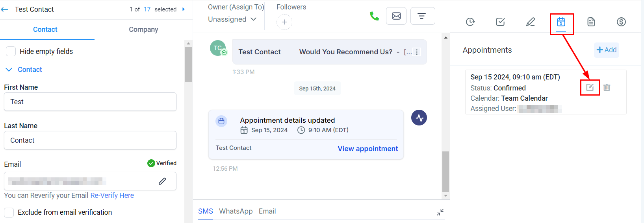Edit the Sep 15 appointment
The height and width of the screenshot is (223, 644).
click(x=590, y=87)
